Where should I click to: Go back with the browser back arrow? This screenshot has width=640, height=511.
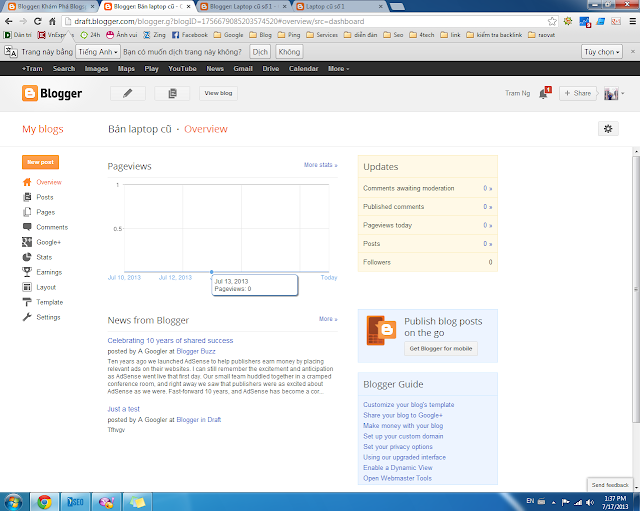pyautogui.click(x=9, y=21)
